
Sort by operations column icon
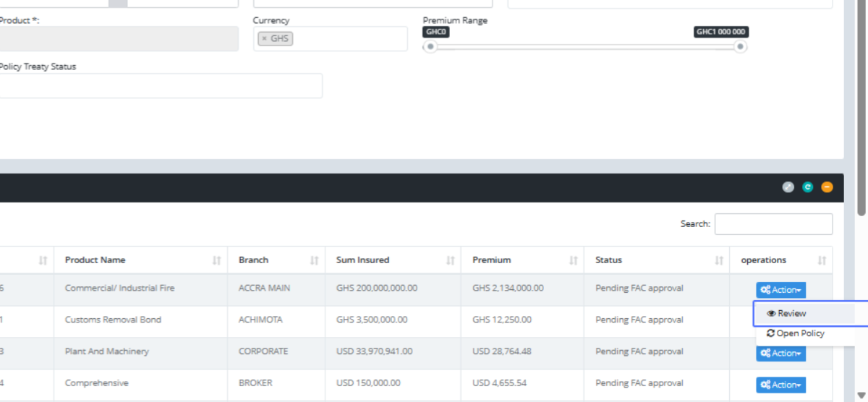(822, 260)
